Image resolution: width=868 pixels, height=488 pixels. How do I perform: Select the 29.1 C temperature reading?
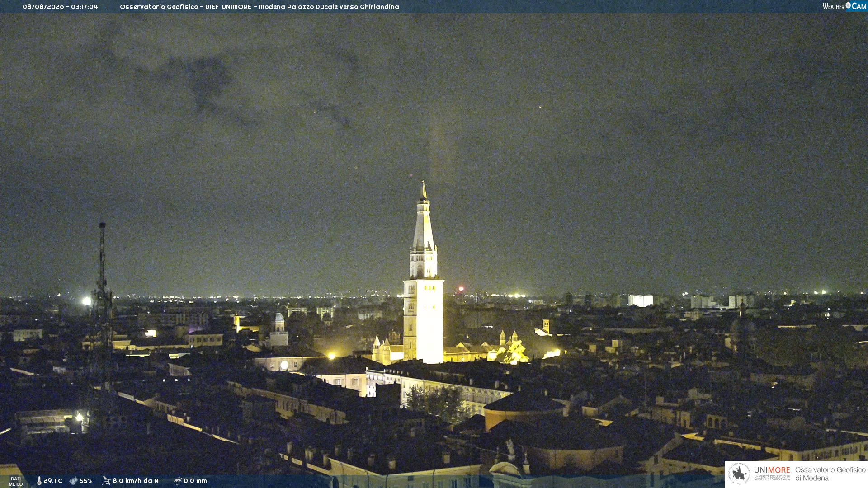click(x=53, y=481)
